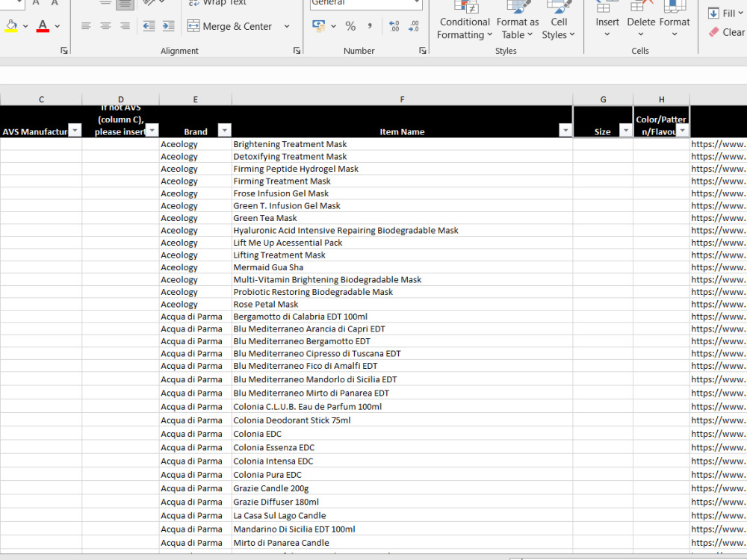747x560 pixels.
Task: Click the Clear eraser button
Action: click(x=727, y=32)
